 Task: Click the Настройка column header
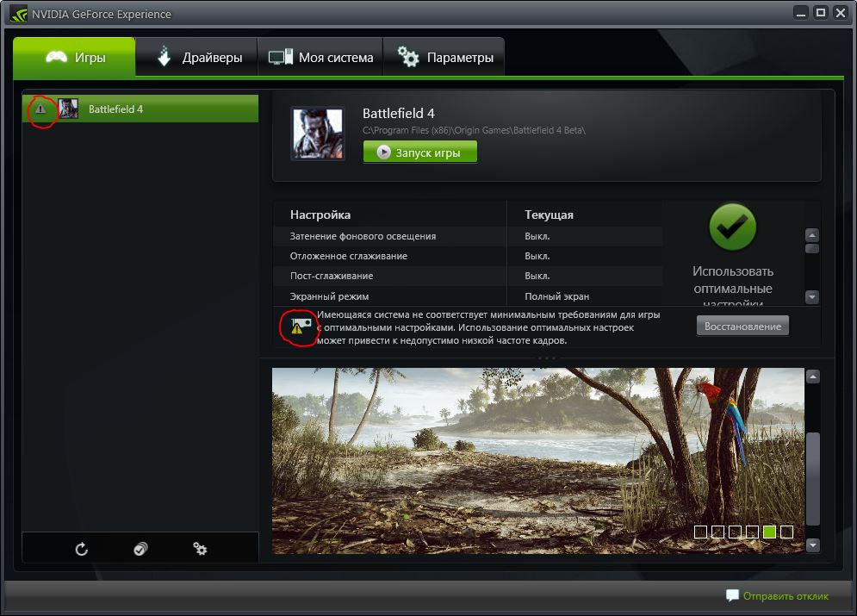click(320, 215)
